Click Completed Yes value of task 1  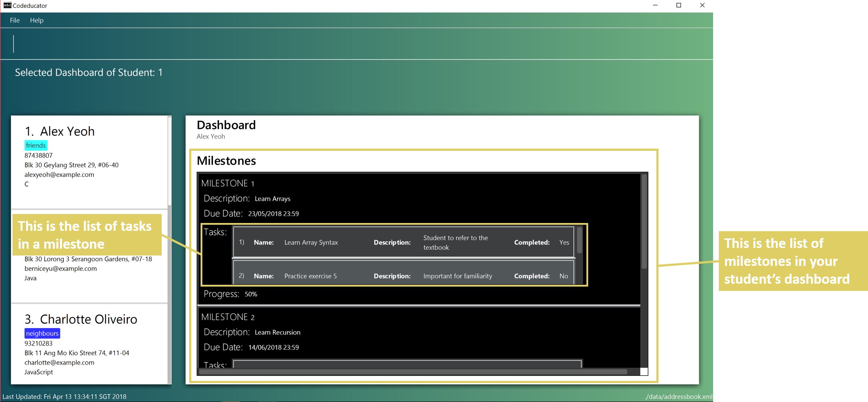tap(564, 242)
